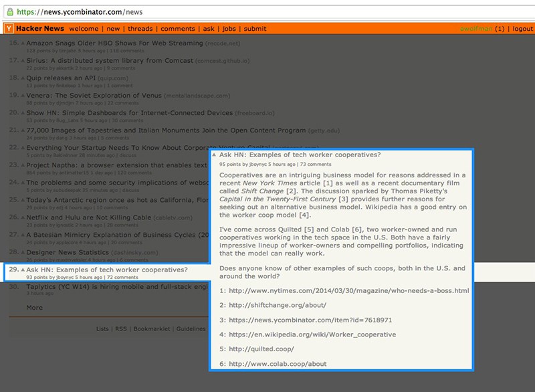Open the shiftchange.org/about link
This screenshot has height=392, width=535.
278,305
